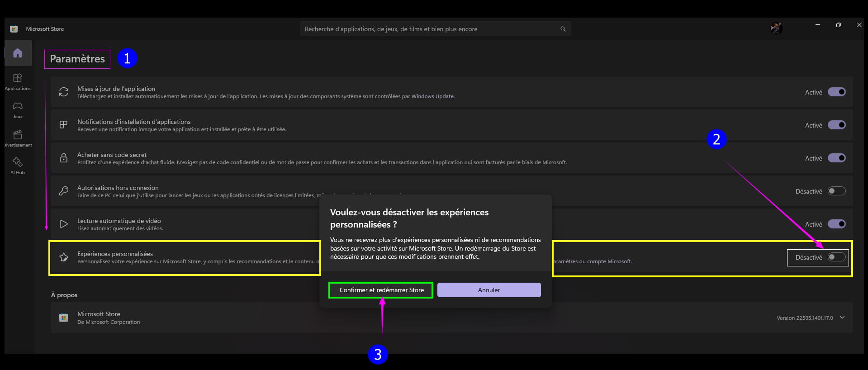Click the search box for applications
This screenshot has width=868, height=370.
point(435,29)
